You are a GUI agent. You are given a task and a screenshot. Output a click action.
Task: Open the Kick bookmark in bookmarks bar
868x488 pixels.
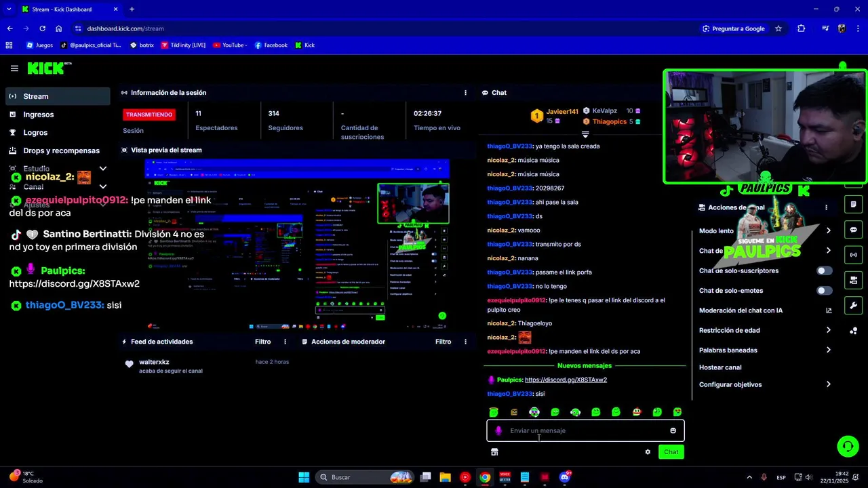pyautogui.click(x=304, y=45)
